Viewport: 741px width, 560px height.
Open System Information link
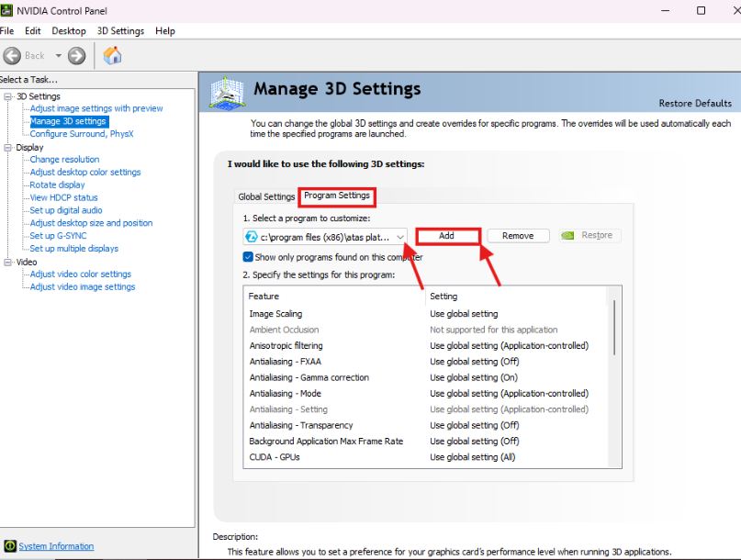click(x=56, y=546)
